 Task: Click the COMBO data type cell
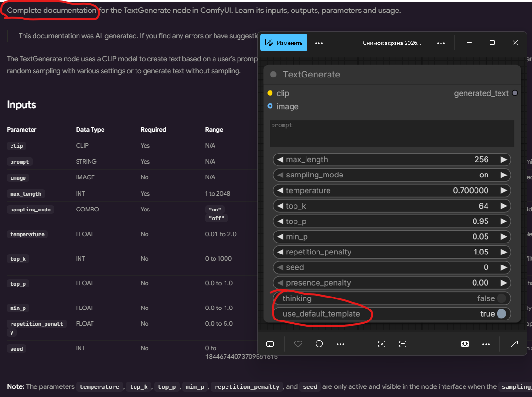coord(88,210)
